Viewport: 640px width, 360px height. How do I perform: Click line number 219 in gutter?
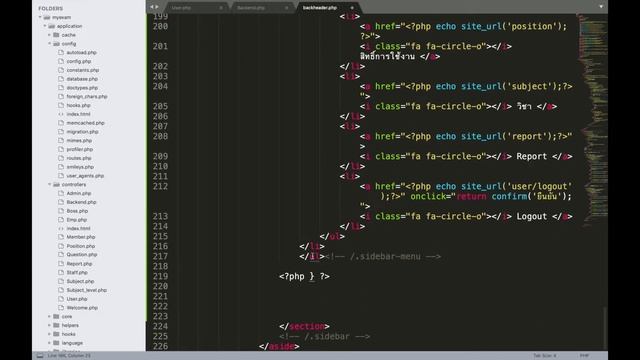pyautogui.click(x=160, y=276)
